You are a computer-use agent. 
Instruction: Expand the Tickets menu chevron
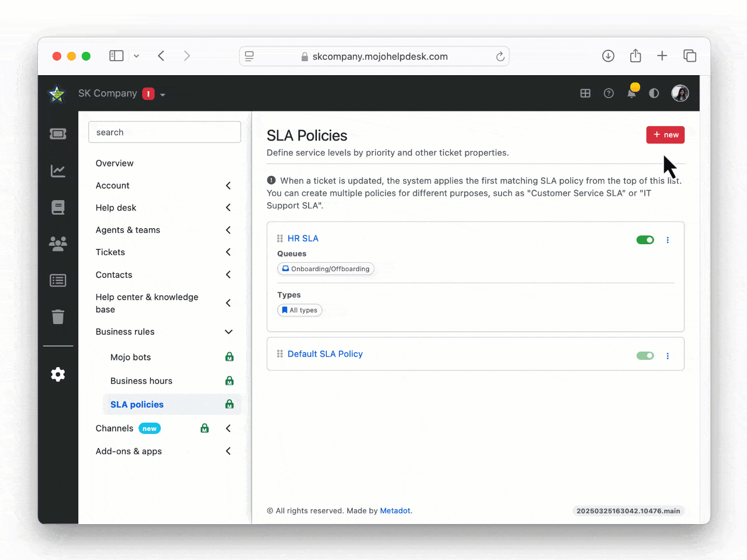coord(228,252)
